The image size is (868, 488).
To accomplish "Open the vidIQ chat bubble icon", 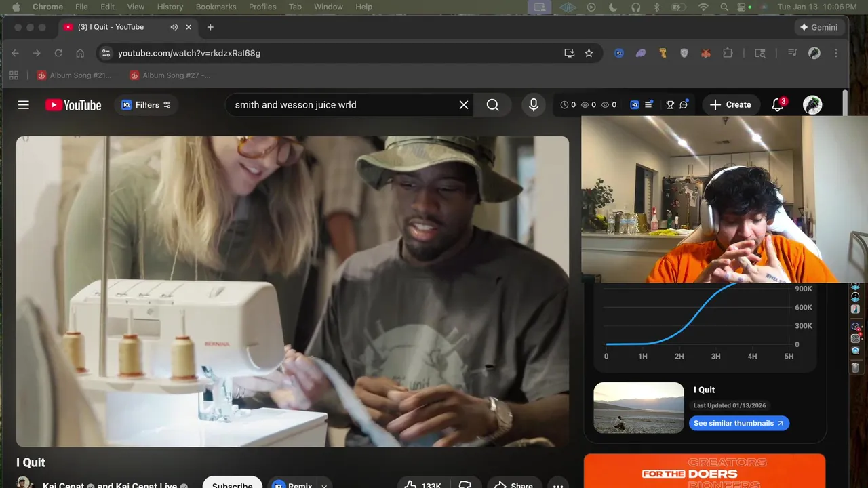I will coord(684,104).
